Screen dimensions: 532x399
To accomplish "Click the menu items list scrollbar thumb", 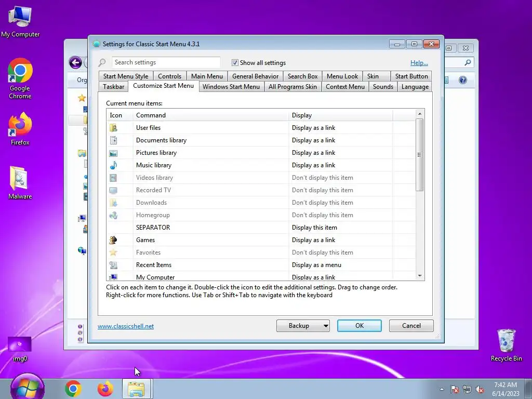I will coord(420,155).
